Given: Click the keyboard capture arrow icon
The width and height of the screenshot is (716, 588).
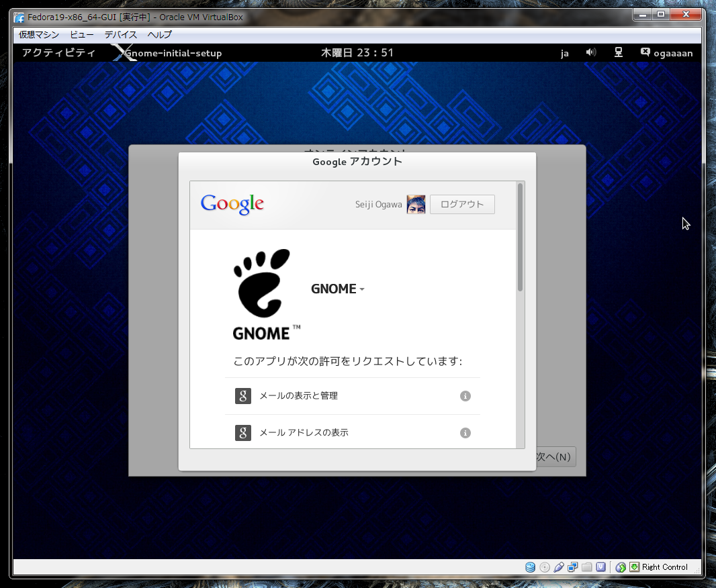Looking at the screenshot, I should [634, 567].
